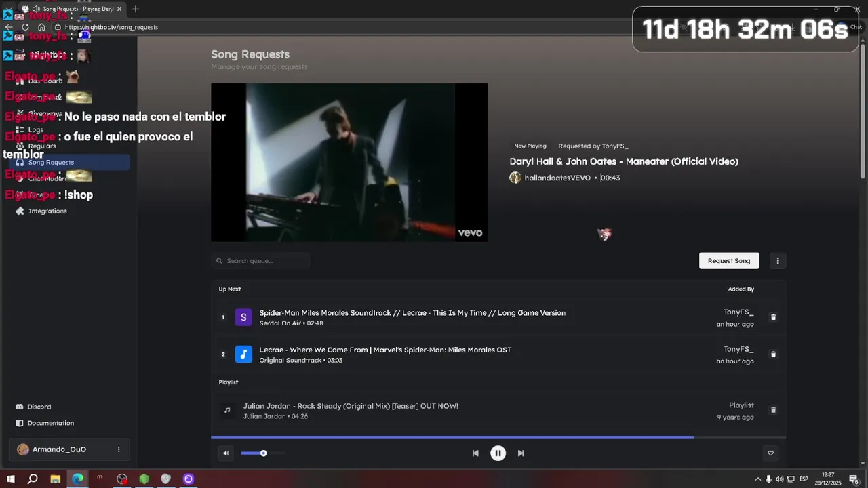The image size is (868, 488).
Task: Open the Armando_OuO account options menu
Action: tap(119, 449)
